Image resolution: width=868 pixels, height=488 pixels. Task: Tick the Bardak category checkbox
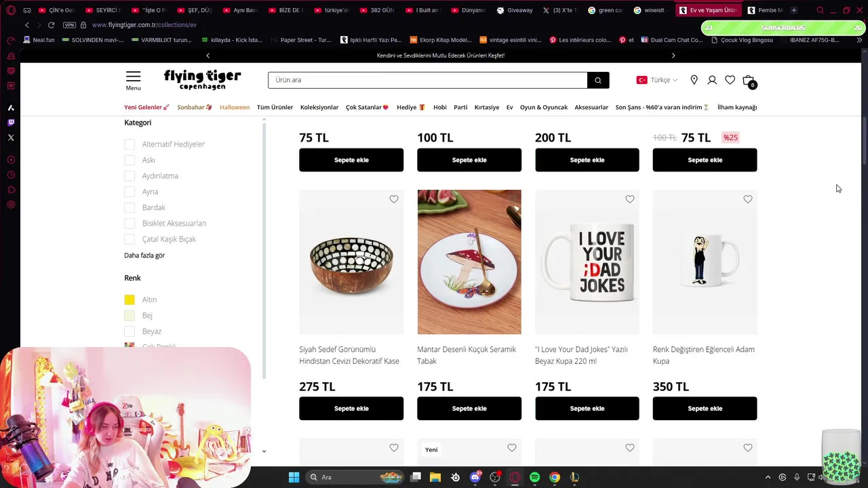click(x=130, y=207)
